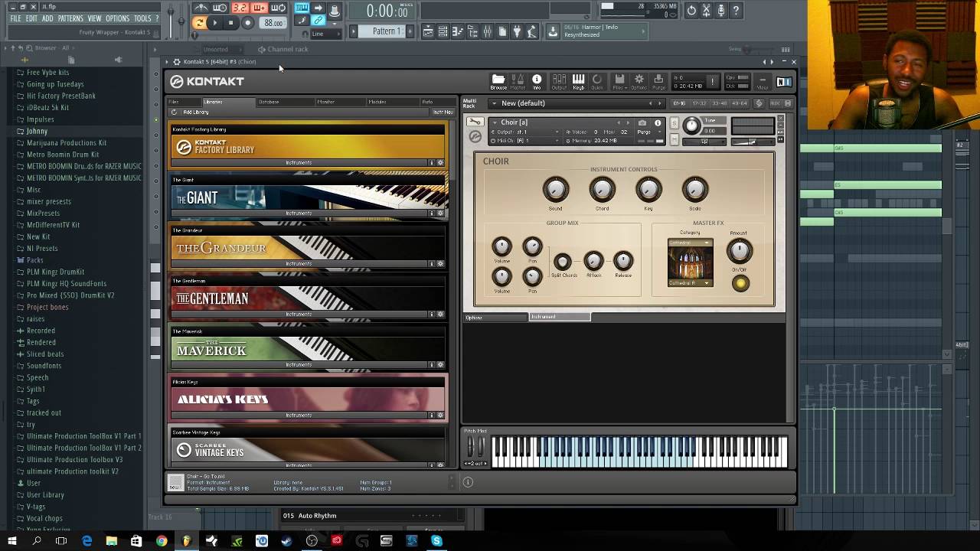
Task: Open the PATTERNS menu
Action: pyautogui.click(x=70, y=18)
